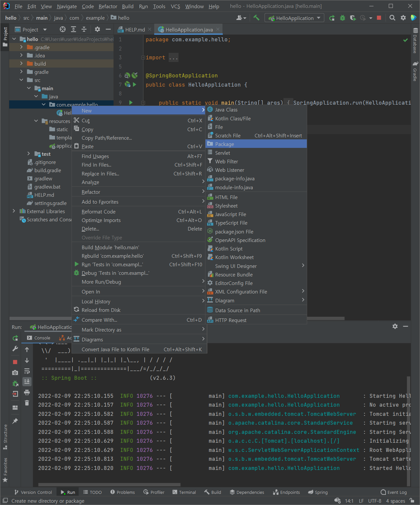Click the console horizontal scrollbar
The height and width of the screenshot is (505, 420).
pyautogui.click(x=109, y=484)
